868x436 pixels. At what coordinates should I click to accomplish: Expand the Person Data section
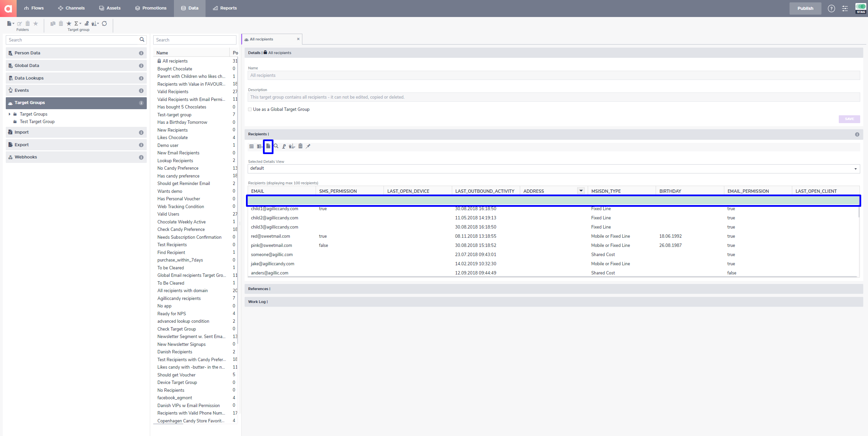pos(76,53)
